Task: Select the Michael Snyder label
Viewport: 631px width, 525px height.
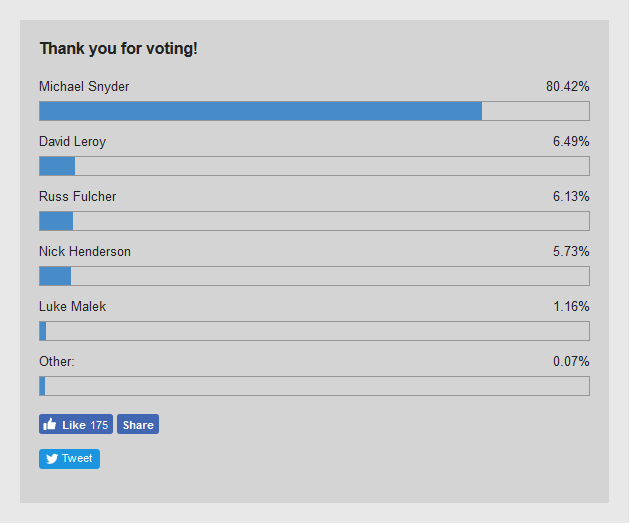Action: 84,87
